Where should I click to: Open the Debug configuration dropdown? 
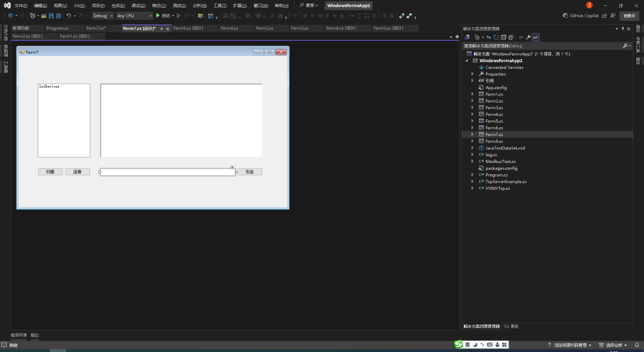[103, 16]
